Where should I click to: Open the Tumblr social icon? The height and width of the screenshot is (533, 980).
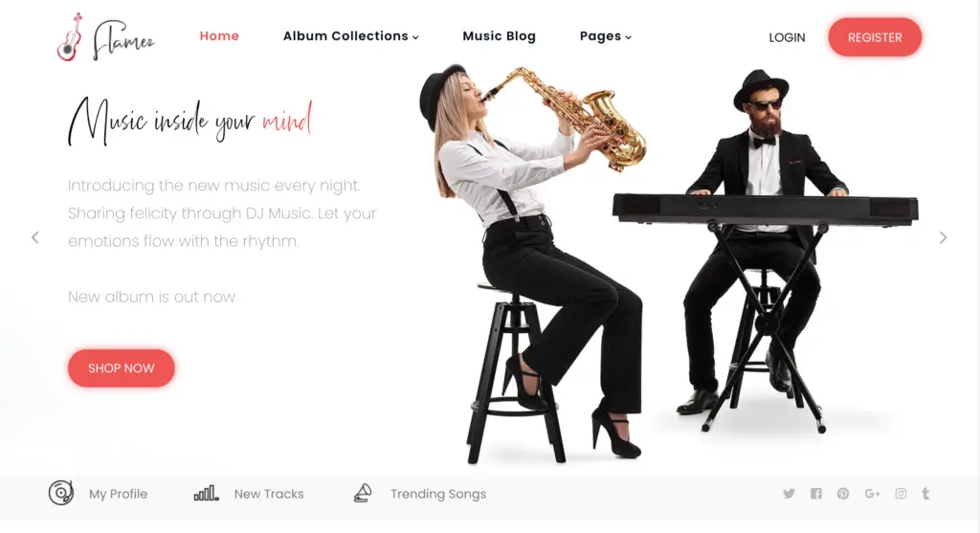click(x=925, y=494)
